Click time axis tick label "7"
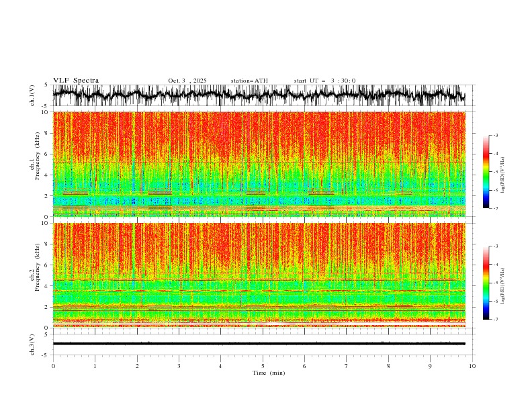This screenshot has height=411, width=532. coord(347,366)
